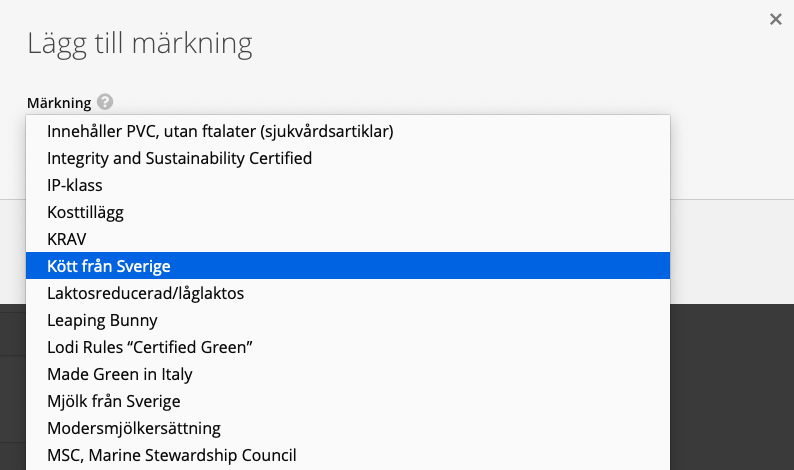Select Innehåller PVC, utan ftalater option
The image size is (794, 470).
click(348, 131)
